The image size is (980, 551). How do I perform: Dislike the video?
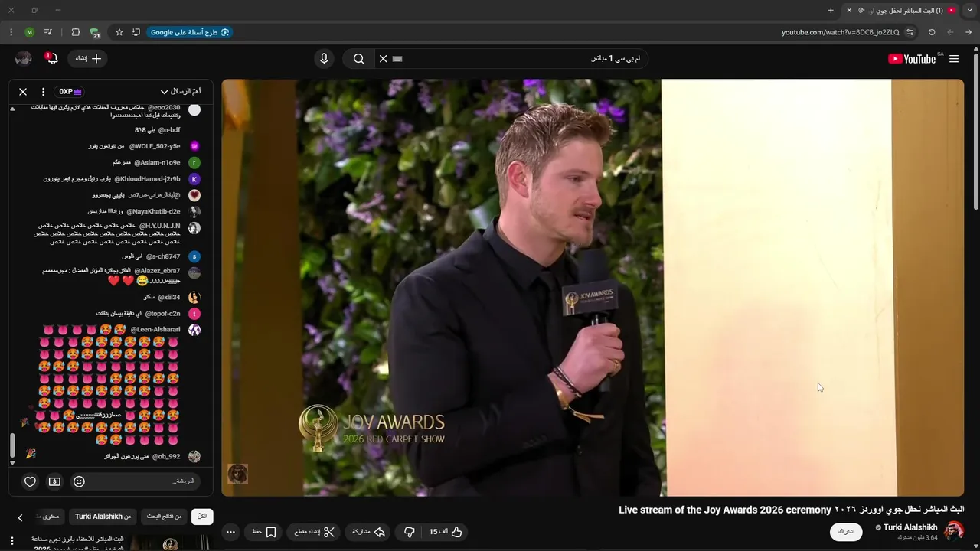click(x=410, y=532)
